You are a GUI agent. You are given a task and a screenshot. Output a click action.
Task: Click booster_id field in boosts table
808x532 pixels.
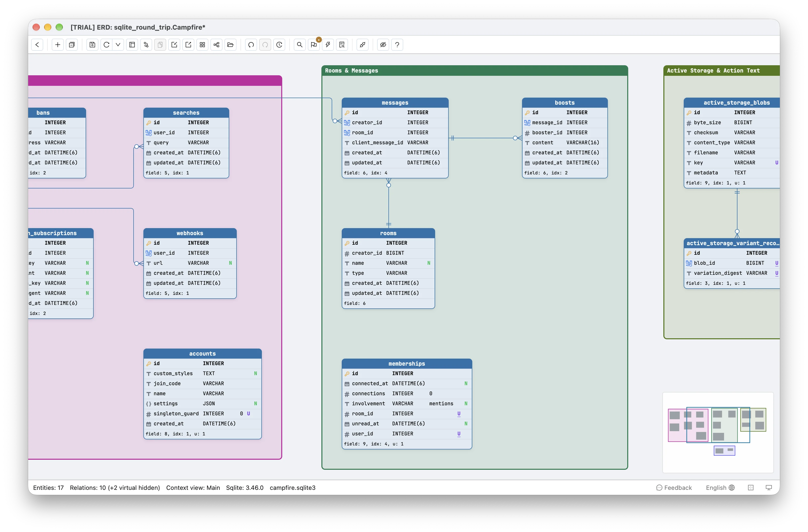(565, 133)
